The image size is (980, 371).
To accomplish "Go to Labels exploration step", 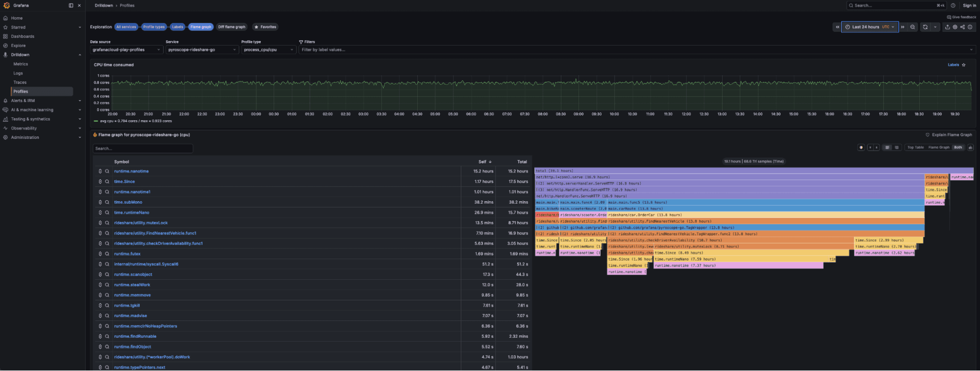I will [x=177, y=27].
